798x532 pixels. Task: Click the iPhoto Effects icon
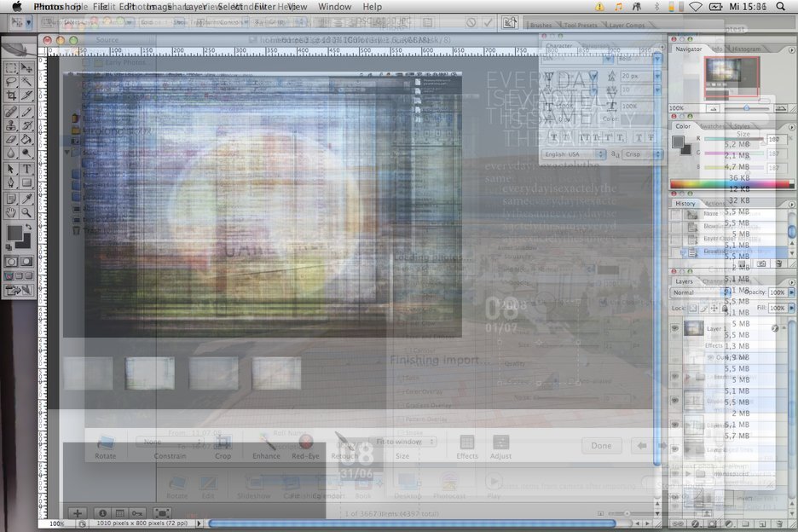tap(466, 447)
